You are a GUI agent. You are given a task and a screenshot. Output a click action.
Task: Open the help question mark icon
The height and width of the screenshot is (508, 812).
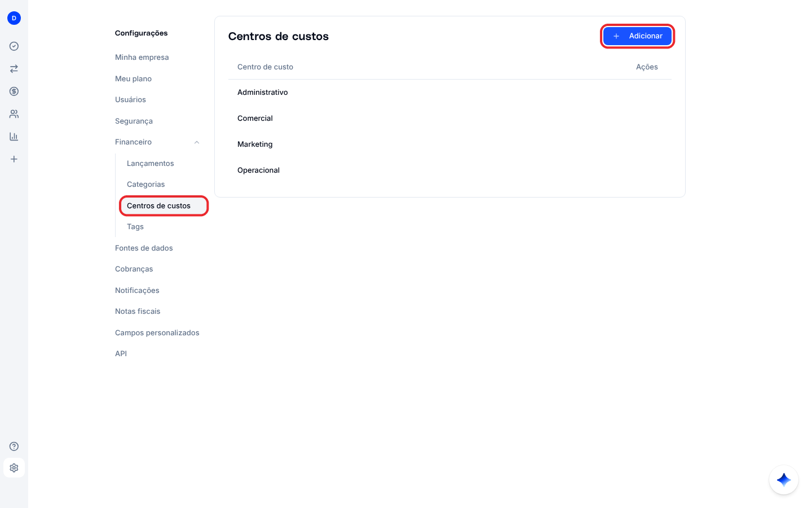coord(14,446)
